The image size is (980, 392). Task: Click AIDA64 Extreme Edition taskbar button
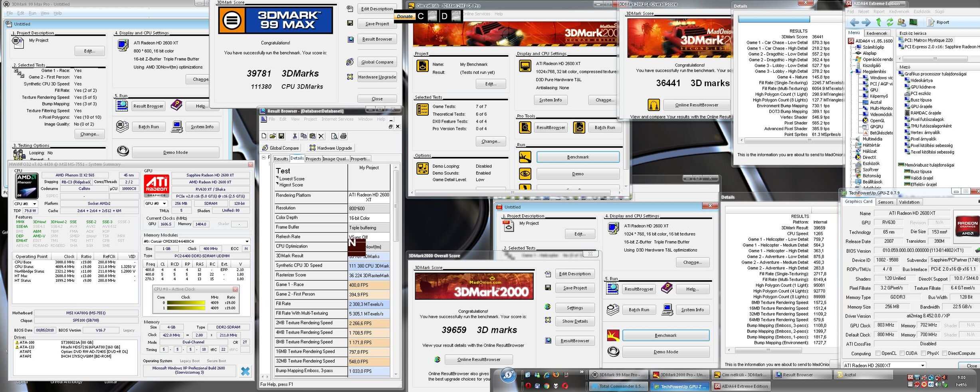(741, 386)
